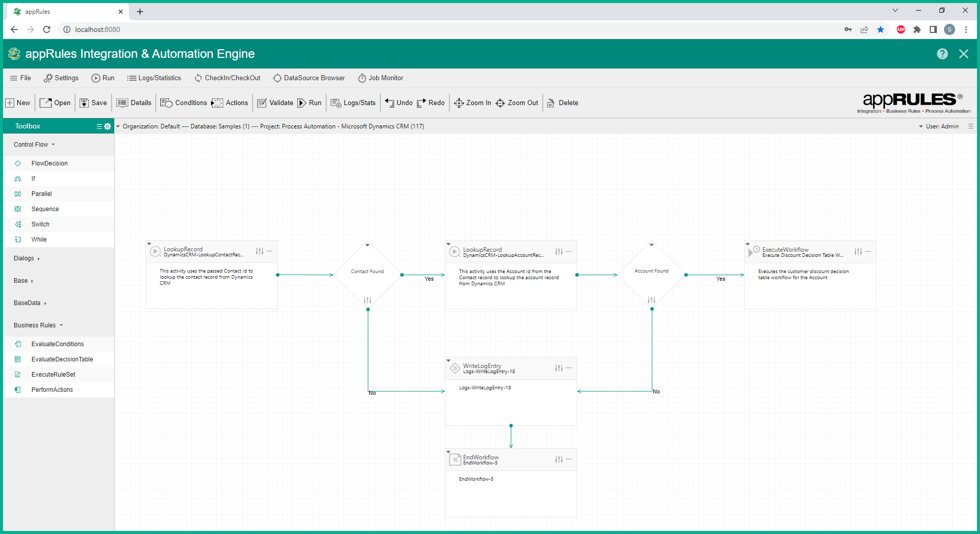Expand the Dialogs toolbox category

[x=26, y=258]
